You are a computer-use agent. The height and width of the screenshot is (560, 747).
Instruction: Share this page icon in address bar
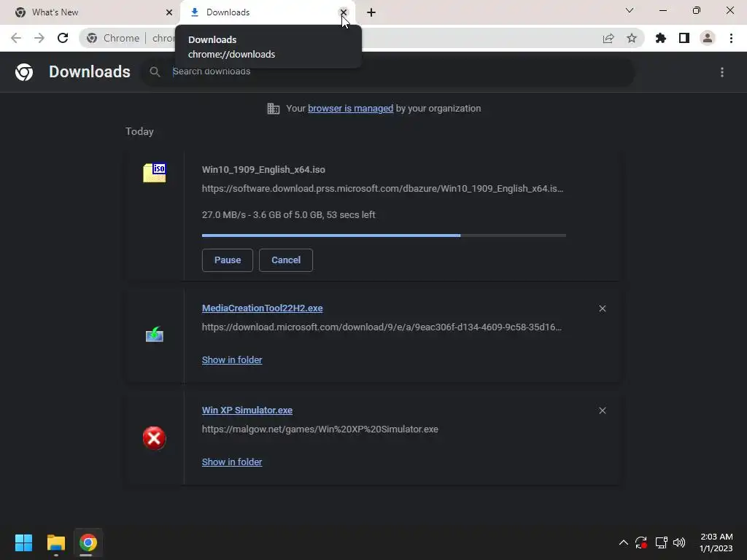tap(608, 38)
